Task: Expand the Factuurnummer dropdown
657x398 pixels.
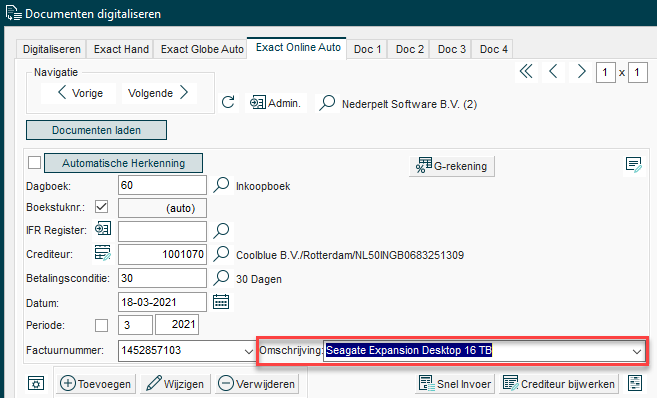Action: tap(248, 351)
